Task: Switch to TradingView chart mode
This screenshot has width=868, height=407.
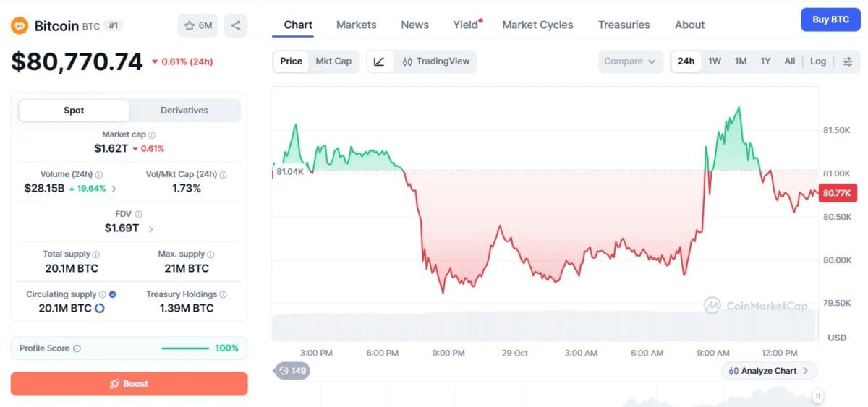Action: point(436,61)
